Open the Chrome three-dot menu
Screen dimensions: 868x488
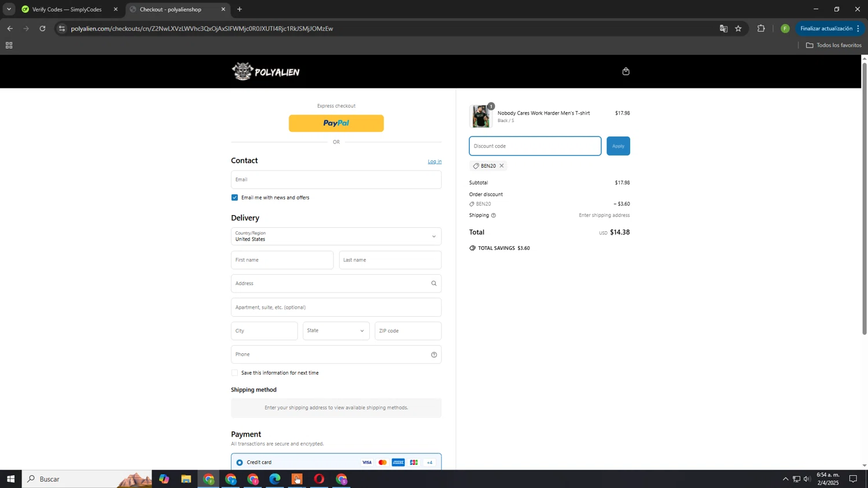pos(858,28)
